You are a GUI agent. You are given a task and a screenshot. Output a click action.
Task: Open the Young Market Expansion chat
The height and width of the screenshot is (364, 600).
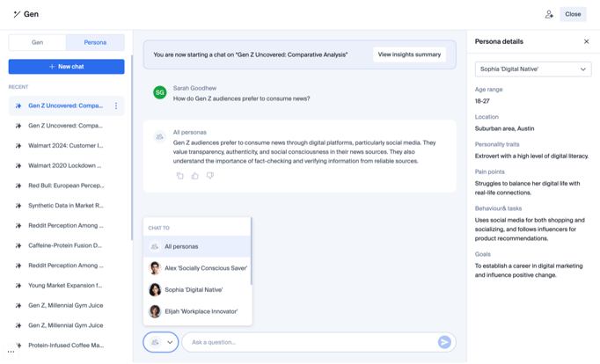65,286
